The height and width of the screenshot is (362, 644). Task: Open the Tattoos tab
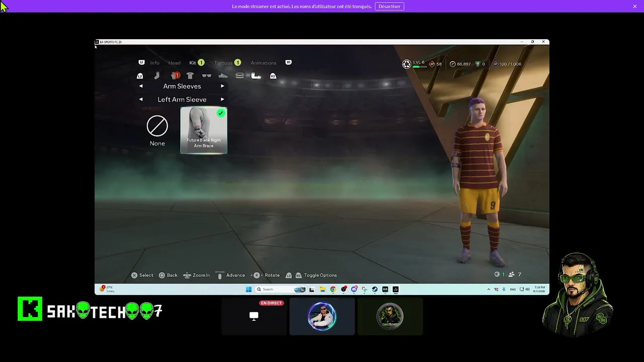pos(223,63)
